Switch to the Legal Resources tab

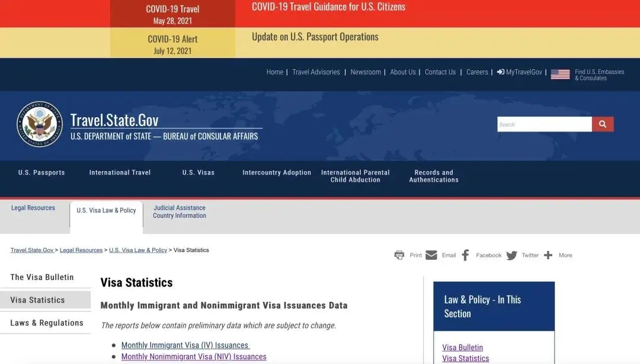click(x=33, y=208)
